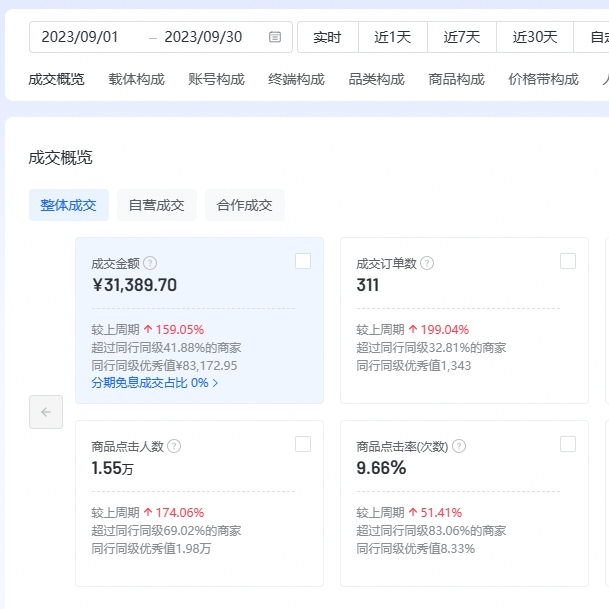Expand 分期免息成交占比 details link
The width and height of the screenshot is (609, 609).
tap(155, 382)
